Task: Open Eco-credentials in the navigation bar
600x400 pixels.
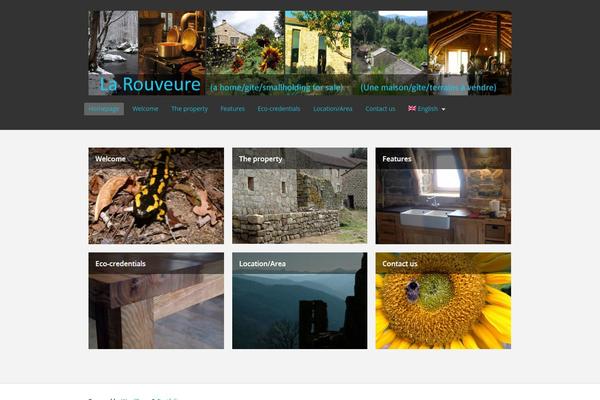Action: [x=279, y=109]
